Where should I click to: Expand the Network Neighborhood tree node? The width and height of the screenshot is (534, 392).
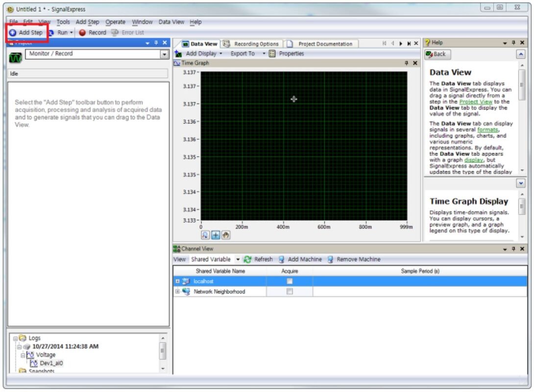(177, 292)
